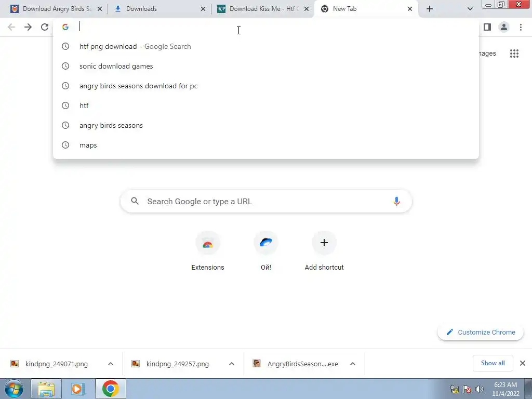Close the Download Kiss Me tab
Viewport: 532px width, 399px height.
coord(307,9)
